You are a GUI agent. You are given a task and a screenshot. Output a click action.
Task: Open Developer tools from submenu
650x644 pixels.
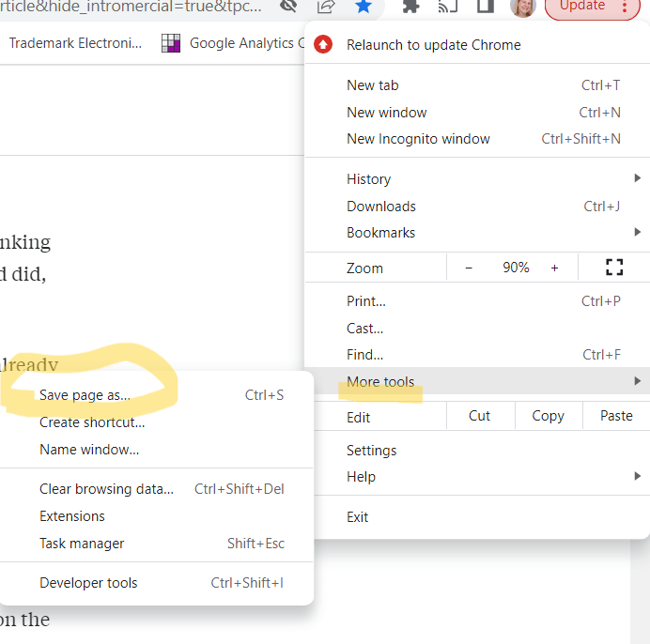click(88, 583)
